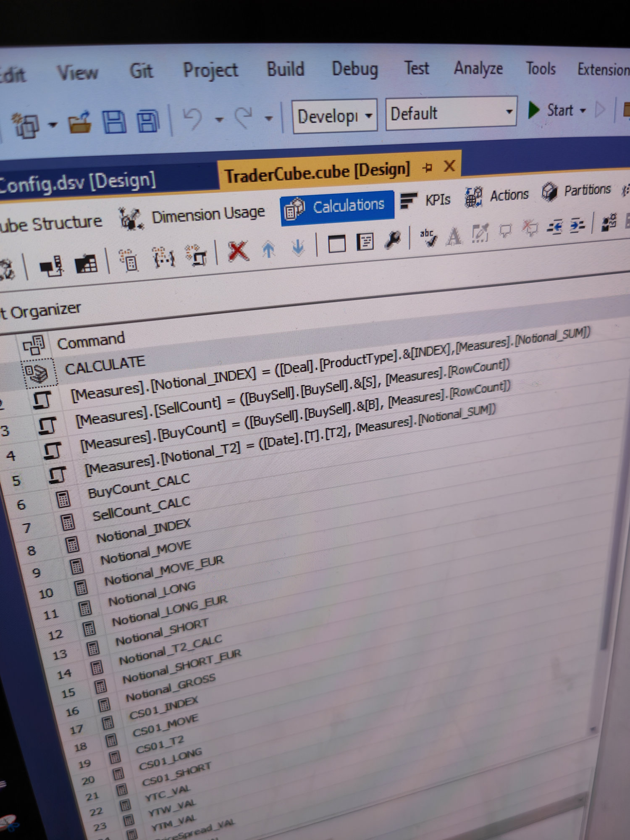This screenshot has height=840, width=630.
Task: Open the Tools menu
Action: pyautogui.click(x=541, y=68)
